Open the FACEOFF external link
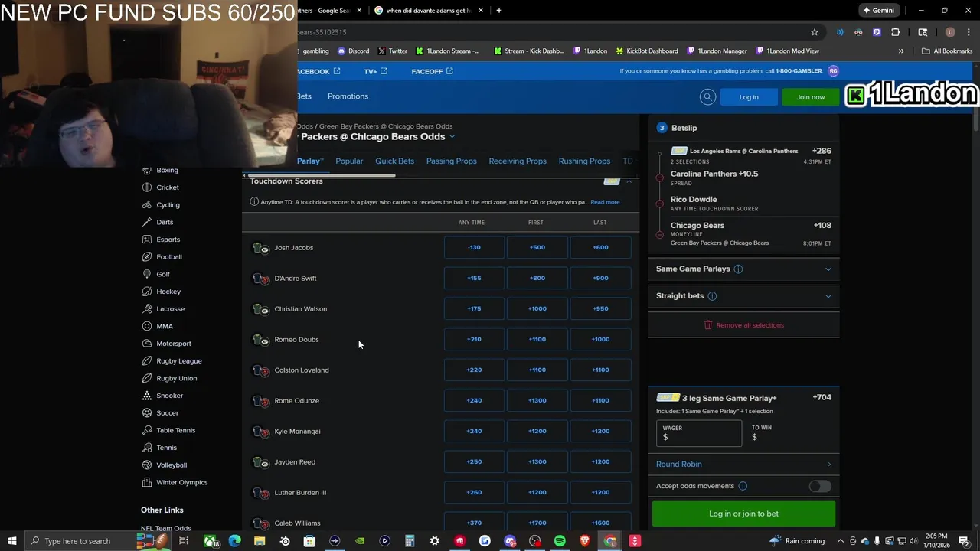Screen dimensions: 980x551 click(x=432, y=71)
